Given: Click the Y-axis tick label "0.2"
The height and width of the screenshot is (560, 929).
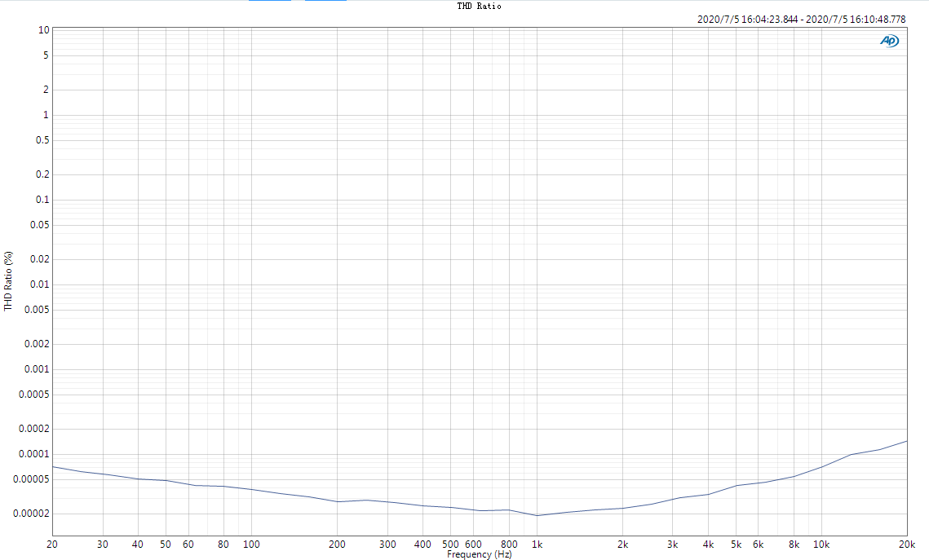Looking at the screenshot, I should [x=42, y=174].
